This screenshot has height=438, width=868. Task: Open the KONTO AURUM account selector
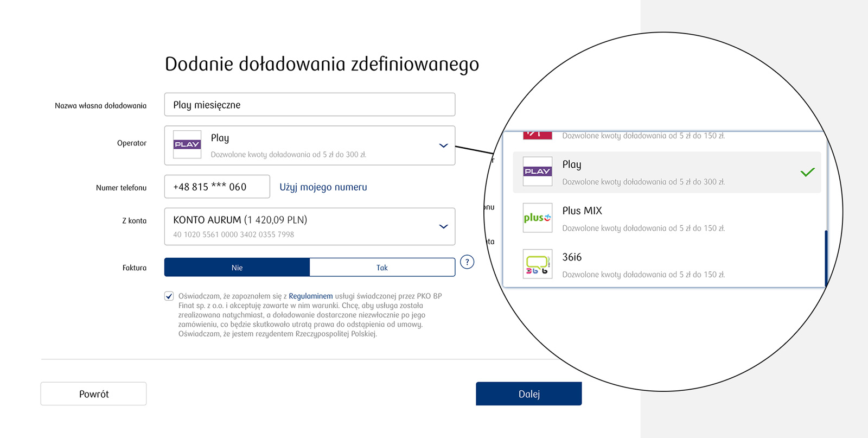(x=310, y=226)
